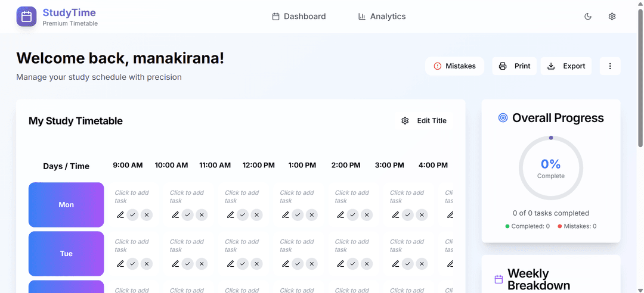This screenshot has height=293, width=644.
Task: Toggle dark mode with the moon icon
Action: 588,17
